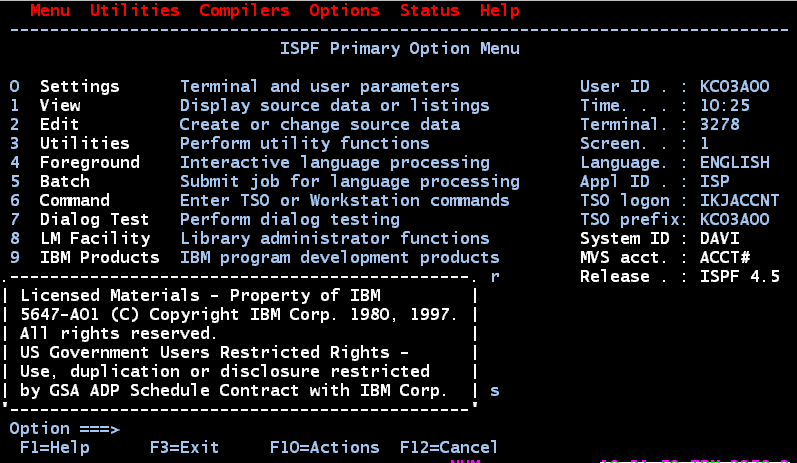This screenshot has height=463, width=797.
Task: Select option 1 View
Action: click(x=60, y=105)
